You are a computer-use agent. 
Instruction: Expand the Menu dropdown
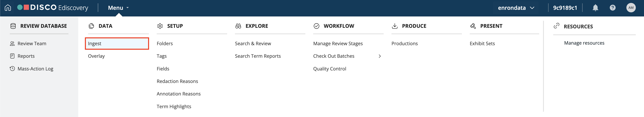(118, 8)
